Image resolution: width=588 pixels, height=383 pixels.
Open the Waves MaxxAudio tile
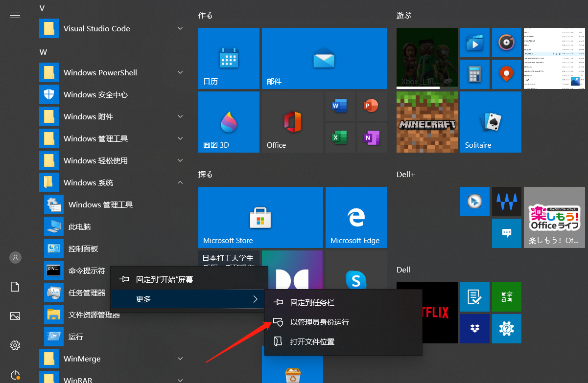point(507,201)
